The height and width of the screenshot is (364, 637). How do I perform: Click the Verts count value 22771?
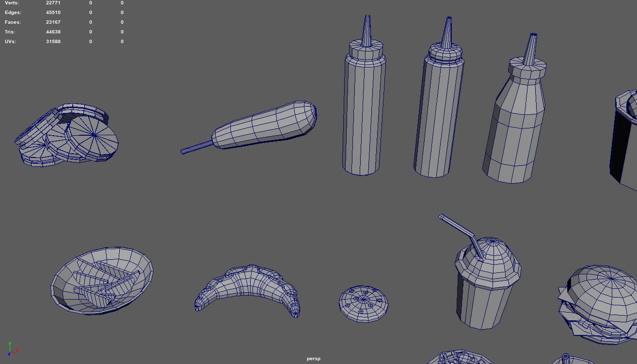click(53, 3)
